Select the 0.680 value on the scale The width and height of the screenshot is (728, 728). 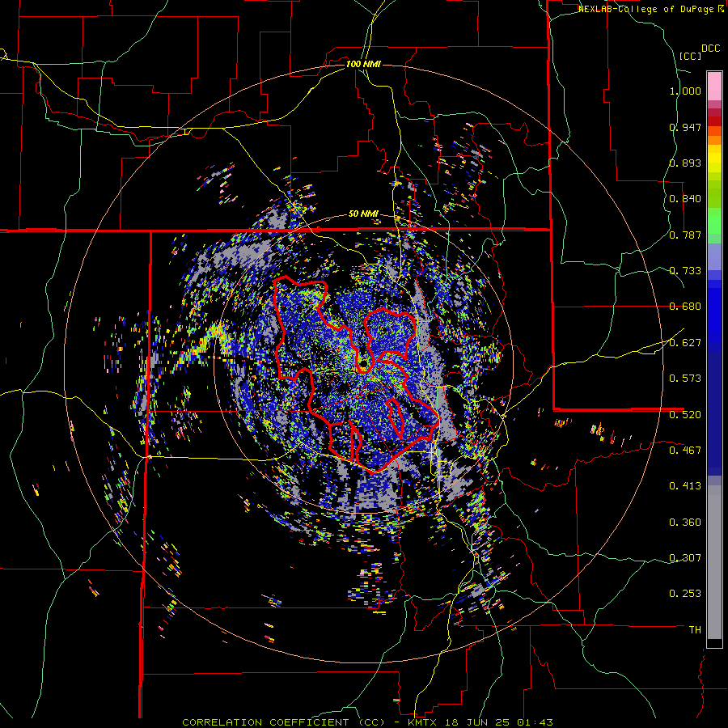pos(685,307)
